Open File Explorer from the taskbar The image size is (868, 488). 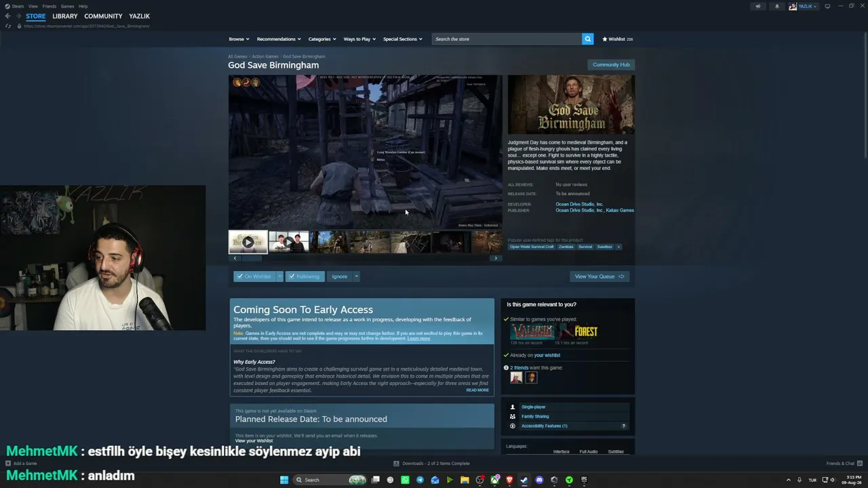(465, 480)
